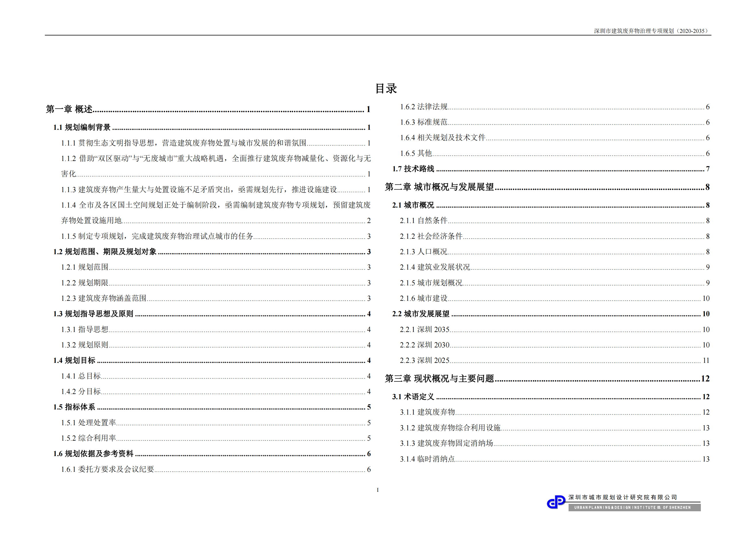Select entry 2.1.3 人口概况
The image size is (756, 535).
pos(555,252)
